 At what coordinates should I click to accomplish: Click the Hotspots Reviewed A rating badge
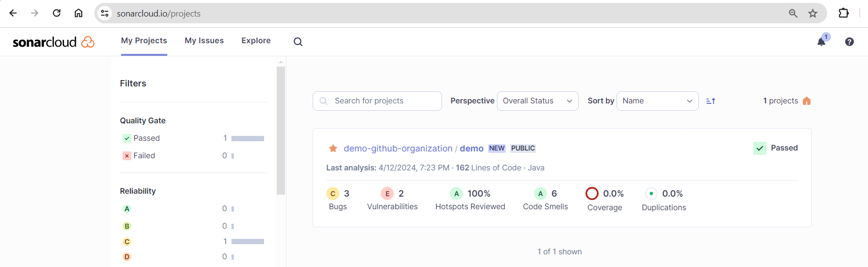point(456,194)
